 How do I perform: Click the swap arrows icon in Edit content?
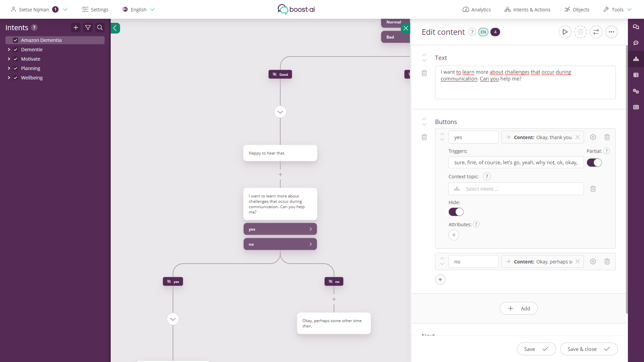pos(596,32)
